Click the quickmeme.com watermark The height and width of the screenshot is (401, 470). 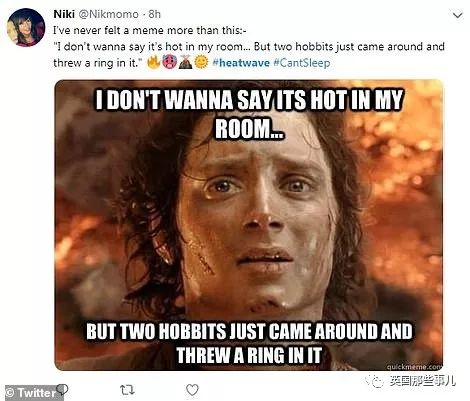pyautogui.click(x=414, y=367)
